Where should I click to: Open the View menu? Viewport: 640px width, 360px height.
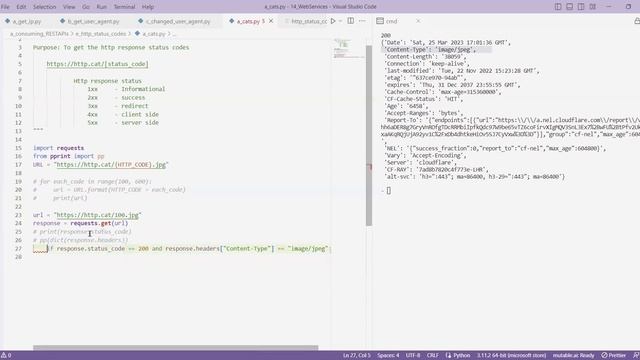coord(69,7)
